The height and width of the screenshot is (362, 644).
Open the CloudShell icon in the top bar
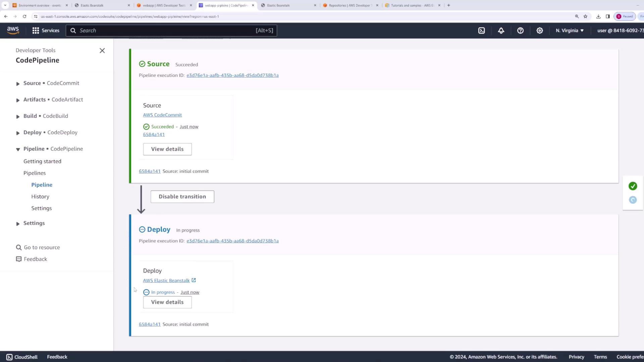pos(481,31)
